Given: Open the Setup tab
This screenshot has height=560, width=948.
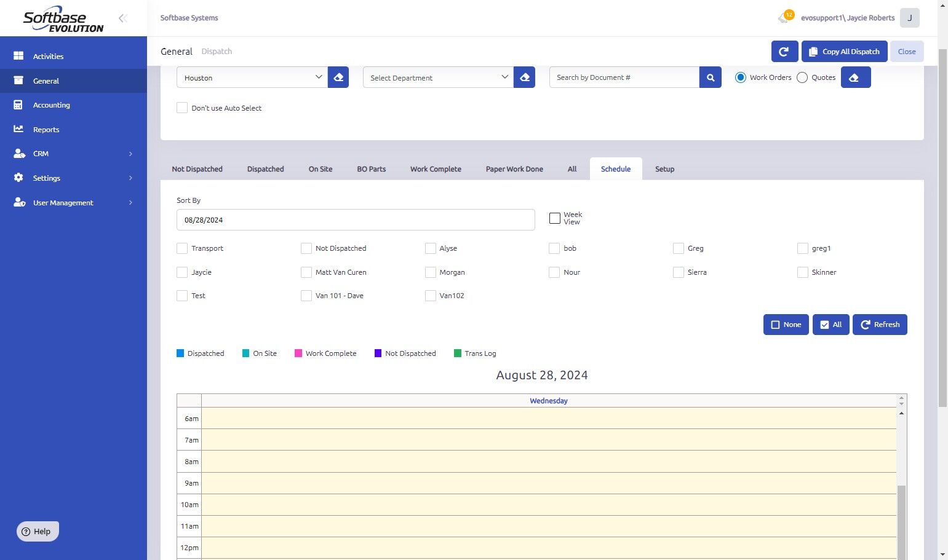Looking at the screenshot, I should [664, 169].
